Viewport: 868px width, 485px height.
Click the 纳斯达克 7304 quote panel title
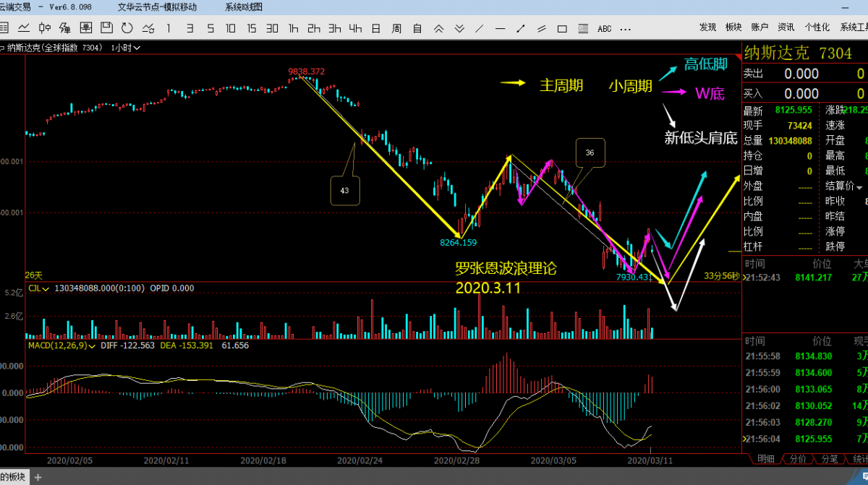[799, 53]
